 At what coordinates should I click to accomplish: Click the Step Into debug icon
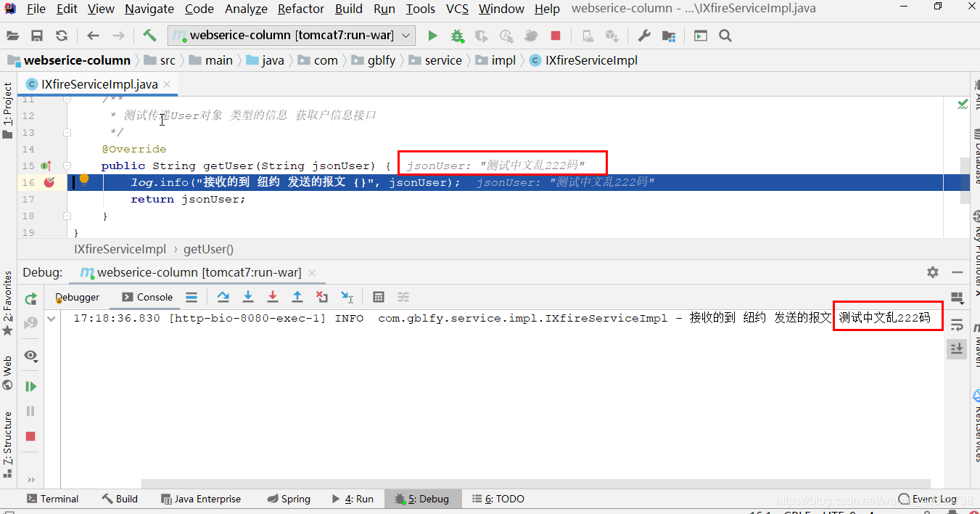point(248,296)
